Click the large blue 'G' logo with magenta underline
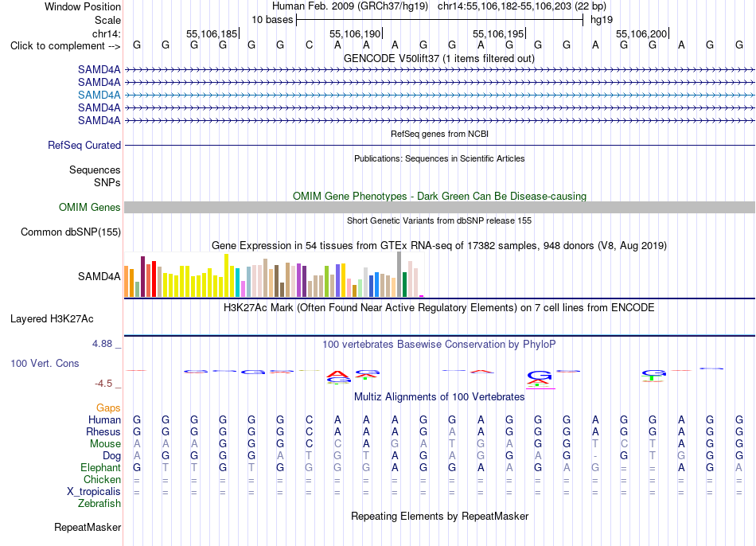 click(540, 376)
